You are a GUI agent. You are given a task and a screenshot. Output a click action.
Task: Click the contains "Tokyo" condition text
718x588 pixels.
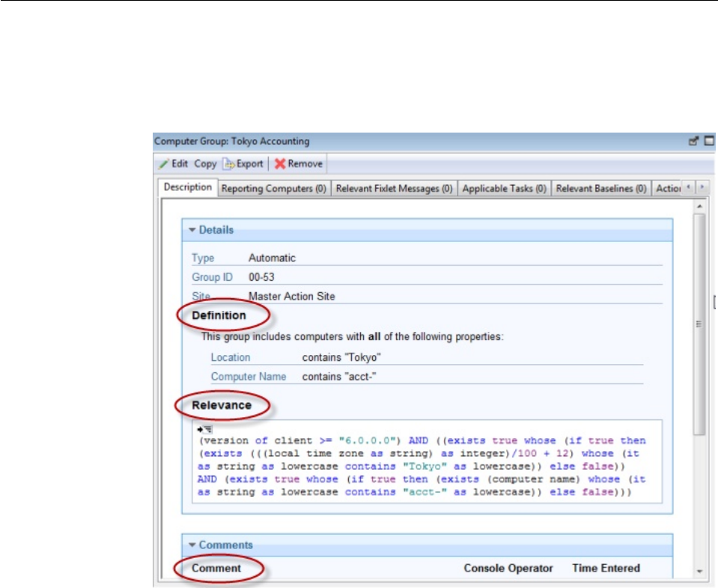pyautogui.click(x=341, y=357)
